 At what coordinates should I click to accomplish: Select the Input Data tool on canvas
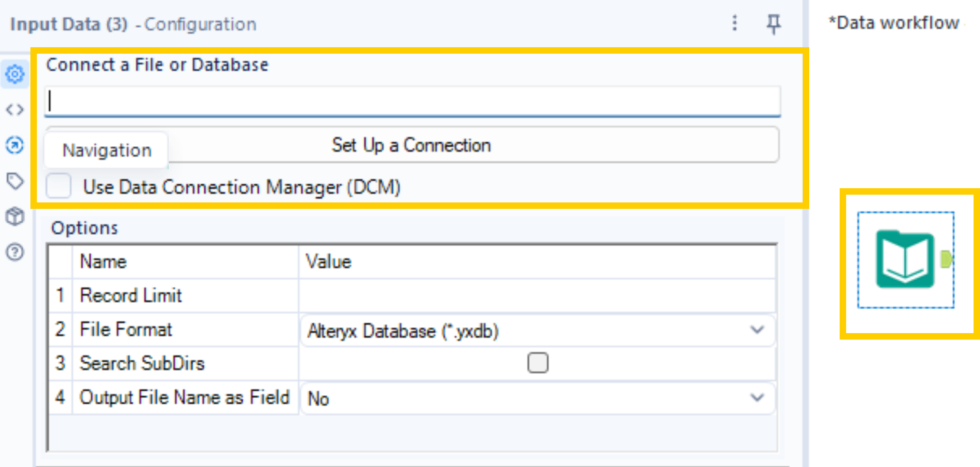tap(906, 260)
